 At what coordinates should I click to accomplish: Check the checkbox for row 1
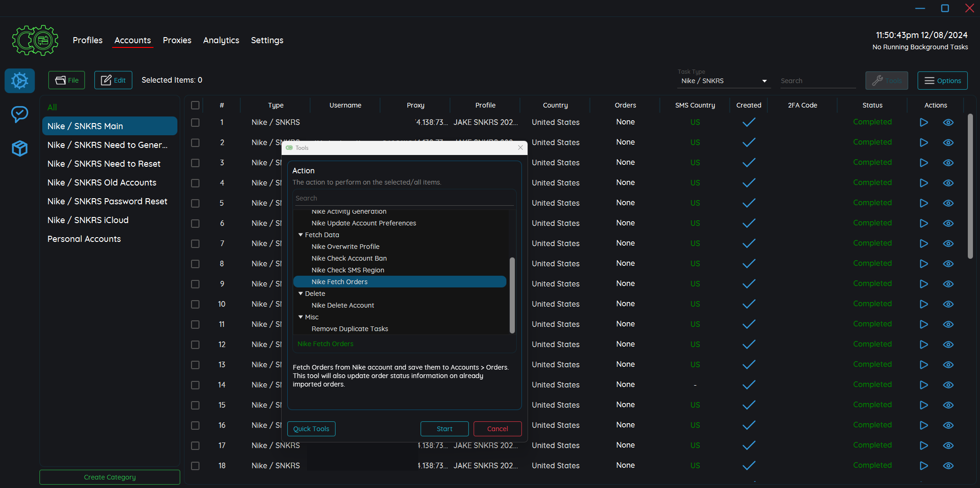(x=195, y=123)
